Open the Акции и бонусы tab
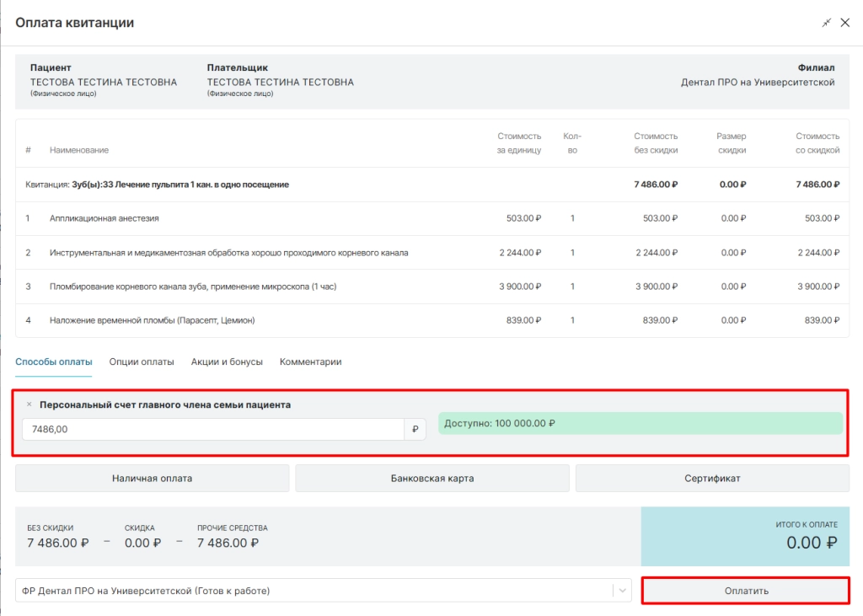863x616 pixels. (227, 362)
